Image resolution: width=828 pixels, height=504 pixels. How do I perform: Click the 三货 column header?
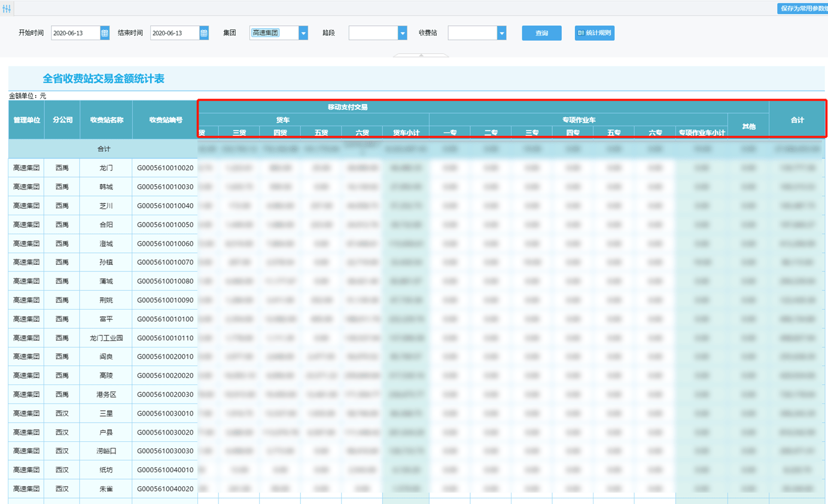pos(239,133)
